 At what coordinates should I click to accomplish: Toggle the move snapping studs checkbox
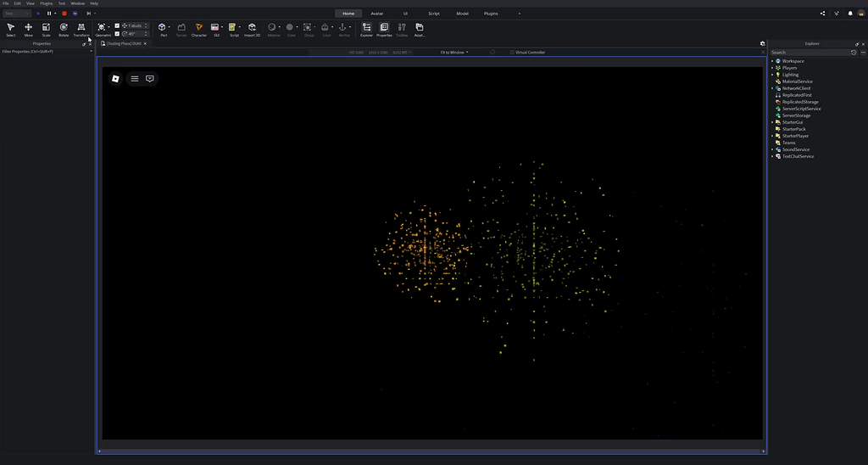(x=117, y=25)
